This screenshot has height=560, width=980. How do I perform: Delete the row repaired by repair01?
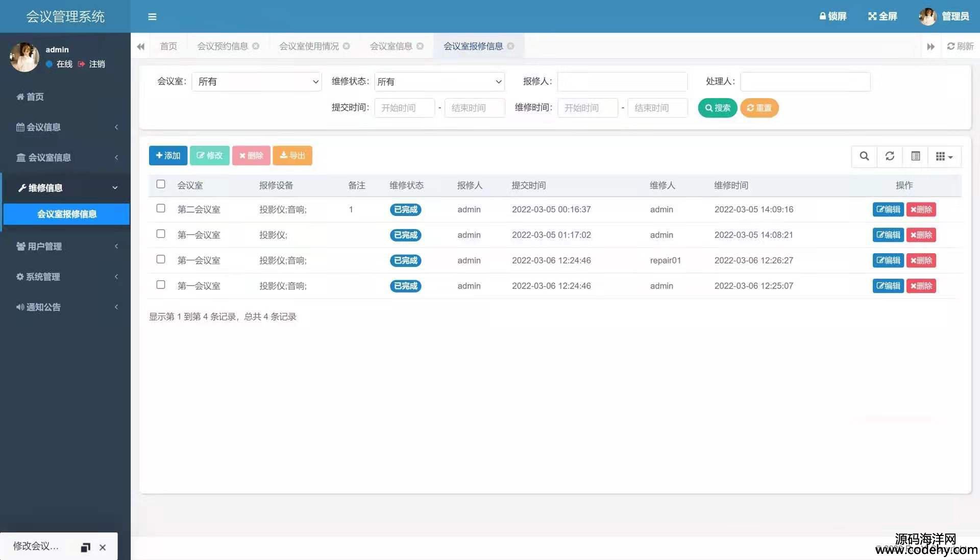coord(921,260)
